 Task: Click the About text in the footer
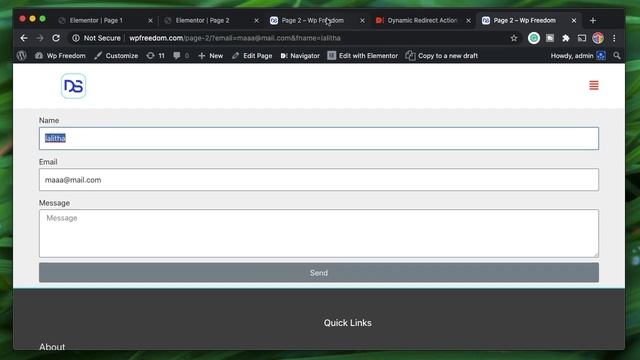pos(52,347)
